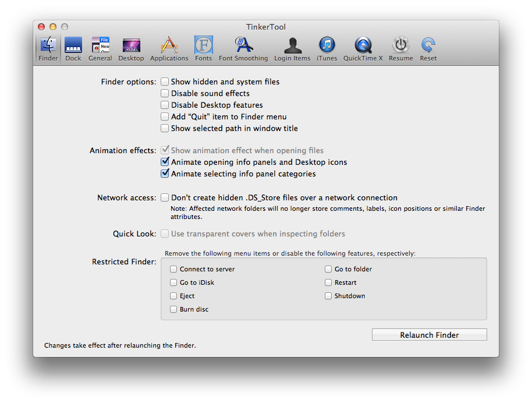Enable Add "Quit" item to Finder menu
The height and width of the screenshot is (403, 532).
[x=165, y=116]
